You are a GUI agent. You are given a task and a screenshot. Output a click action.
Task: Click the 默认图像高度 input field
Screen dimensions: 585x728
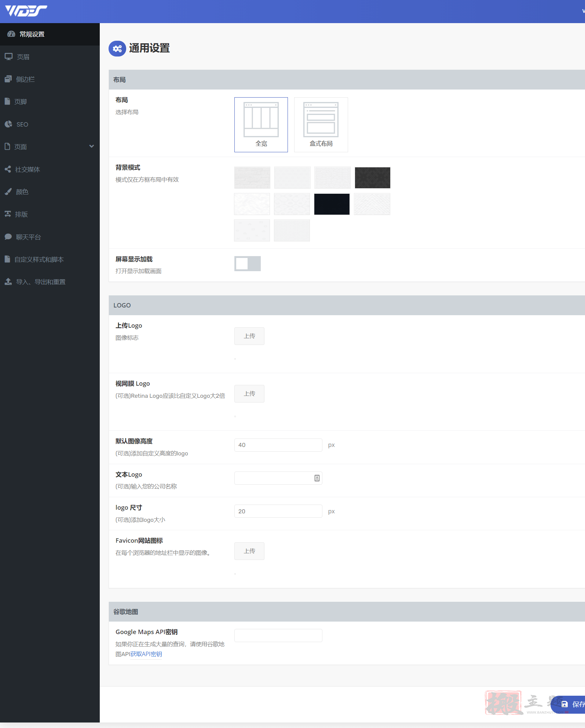[278, 445]
